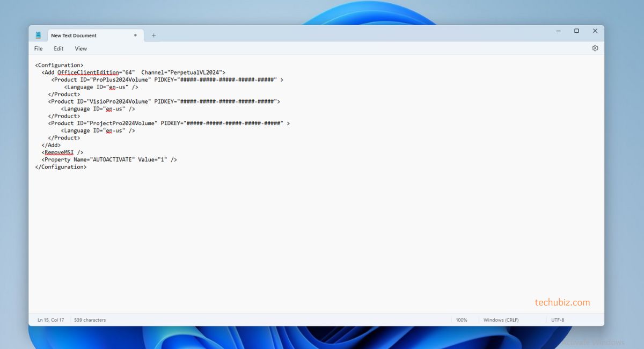Click the unsaved changes dot on the tab
This screenshot has height=349, width=644.
point(135,35)
